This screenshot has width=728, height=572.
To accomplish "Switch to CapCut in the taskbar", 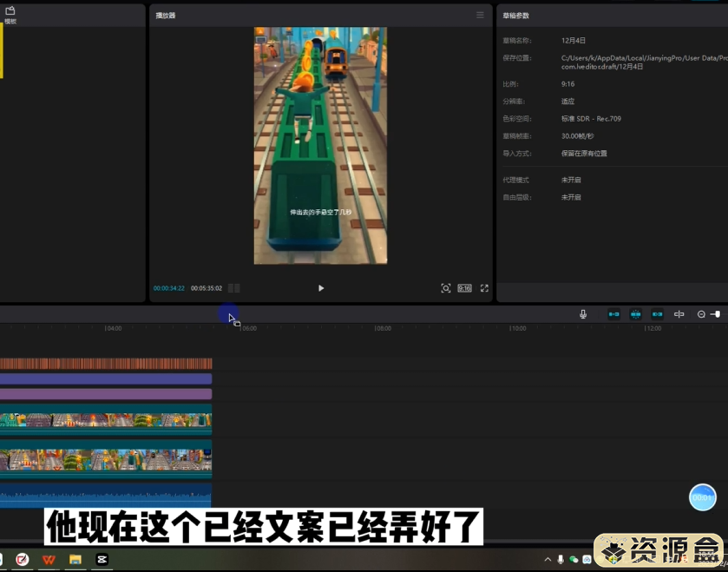I will pyautogui.click(x=102, y=560).
